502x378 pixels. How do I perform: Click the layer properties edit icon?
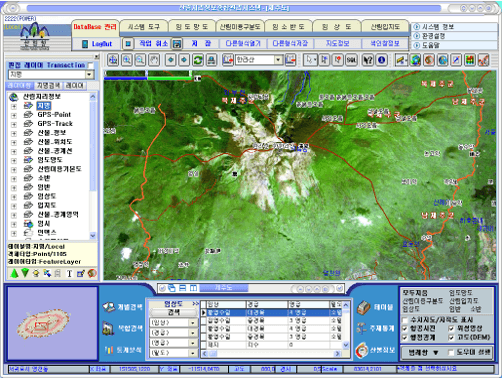point(80,274)
